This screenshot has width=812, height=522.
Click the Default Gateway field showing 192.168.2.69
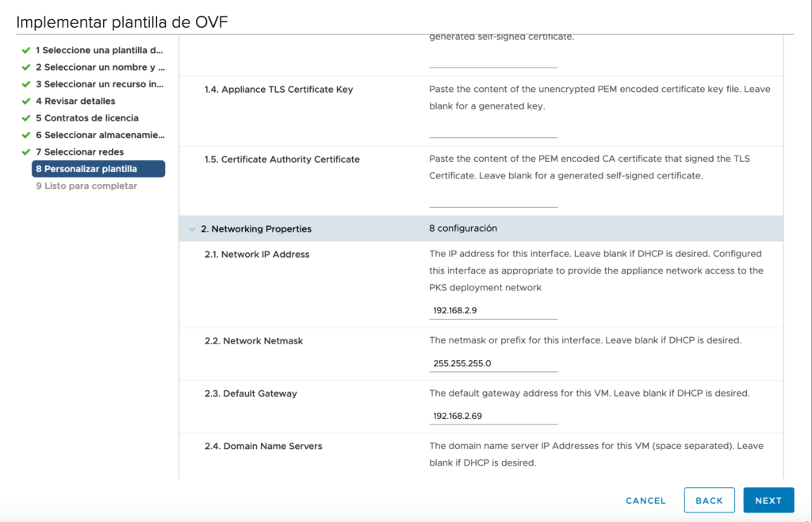(x=492, y=415)
